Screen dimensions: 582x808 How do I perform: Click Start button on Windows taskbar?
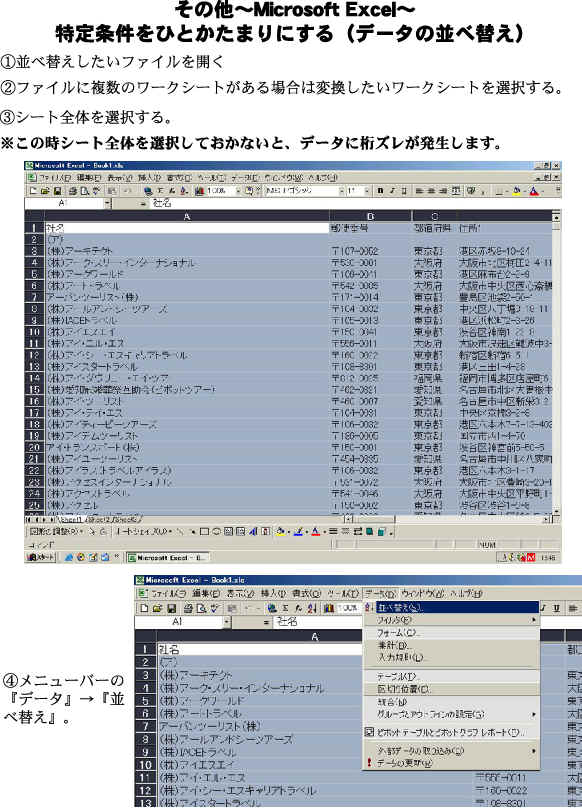40,558
